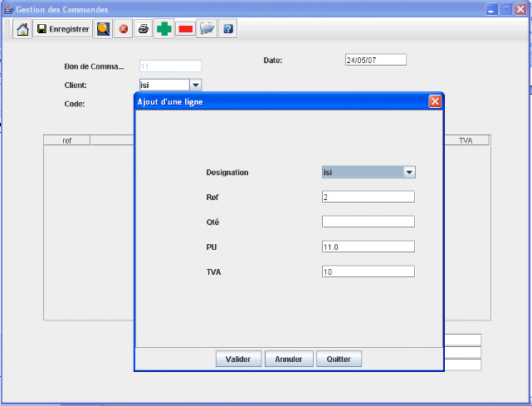The image size is (532, 406).
Task: Open the search magnifier tool
Action: 103,29
